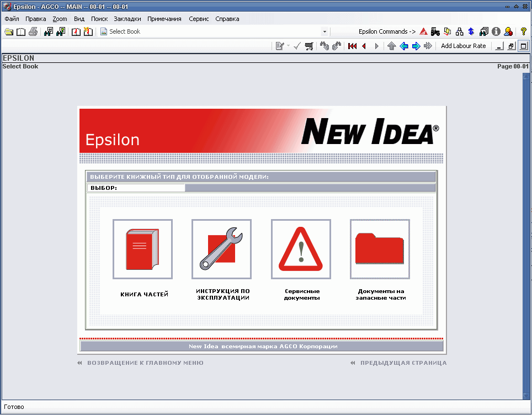Click the print icon on the toolbar

tap(33, 31)
